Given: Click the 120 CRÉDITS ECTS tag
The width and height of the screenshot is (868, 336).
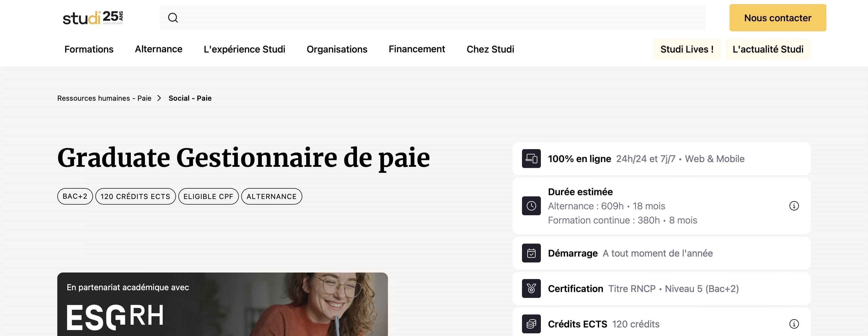Looking at the screenshot, I should 136,196.
